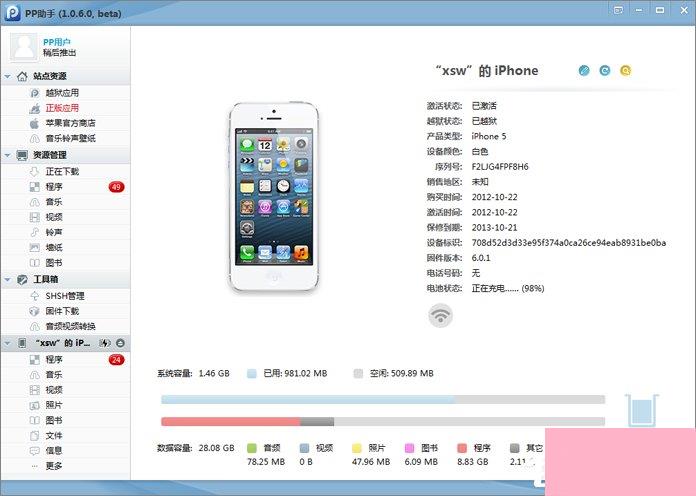This screenshot has width=696, height=496.
Task: Open device 文件 section
Action: click(x=54, y=435)
